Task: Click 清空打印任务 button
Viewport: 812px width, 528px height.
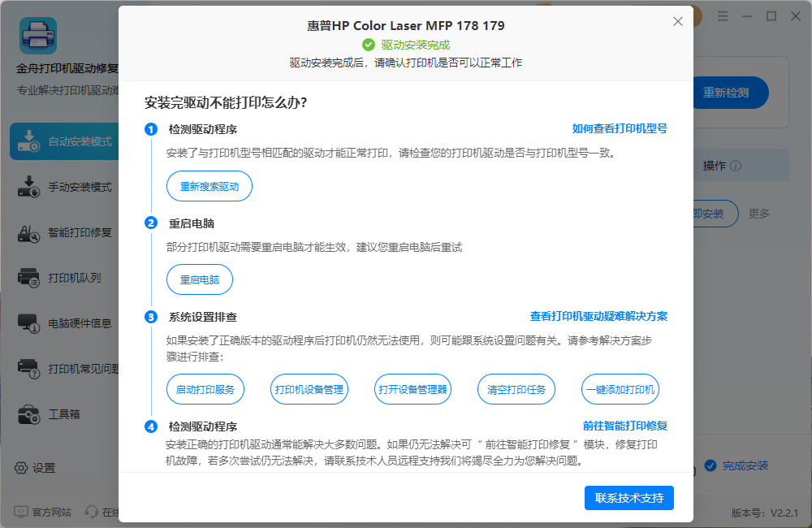Action: pyautogui.click(x=516, y=389)
